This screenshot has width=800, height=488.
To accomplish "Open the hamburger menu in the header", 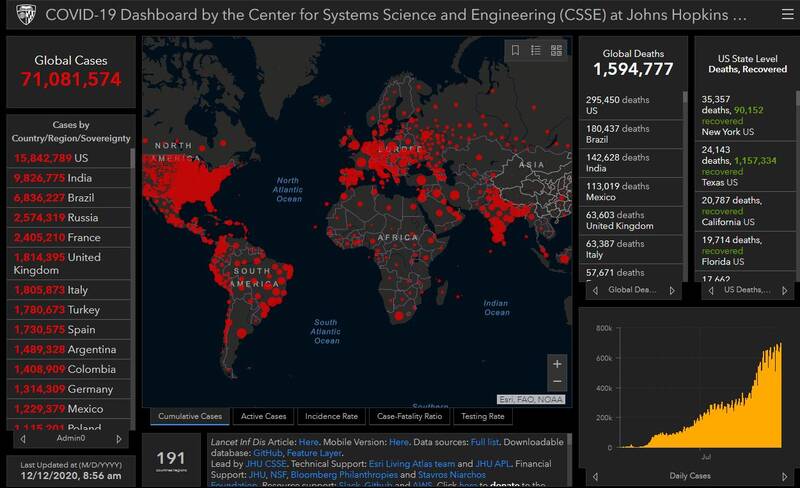I will pyautogui.click(x=787, y=14).
